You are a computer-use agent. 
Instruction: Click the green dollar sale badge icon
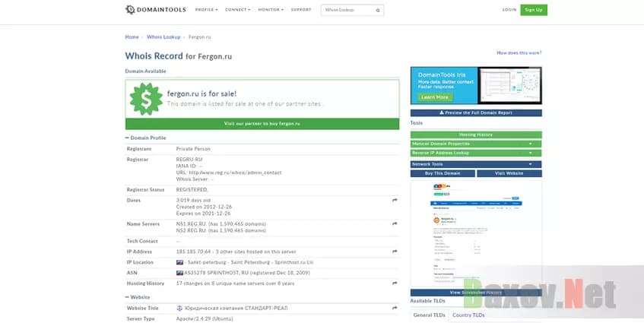pos(144,99)
